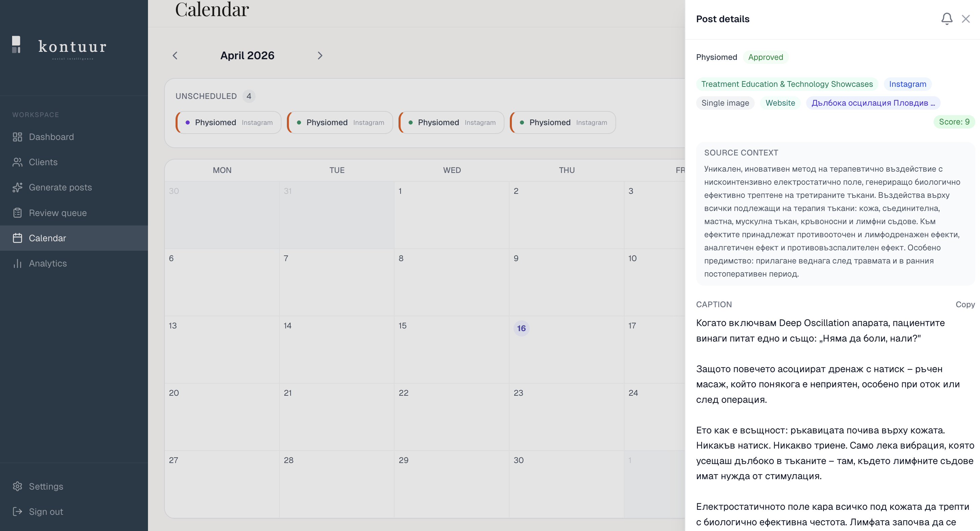Click the Dashboard grid icon

(x=17, y=137)
